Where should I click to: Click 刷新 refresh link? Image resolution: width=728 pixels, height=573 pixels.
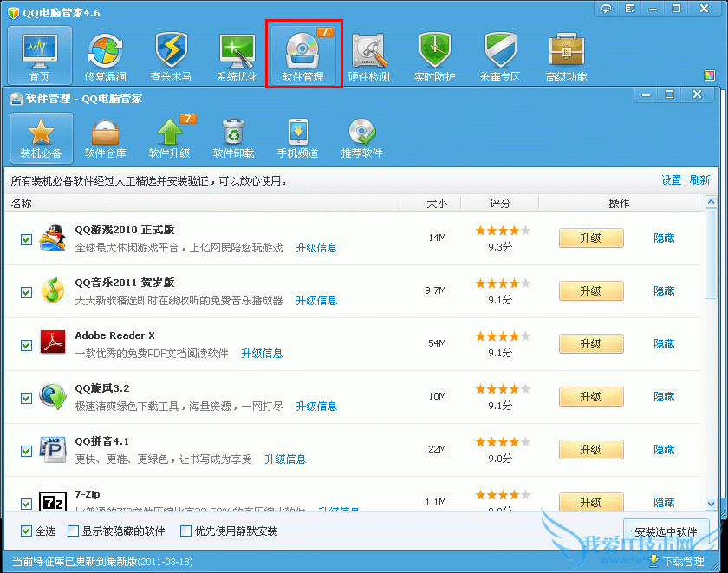coord(699,180)
